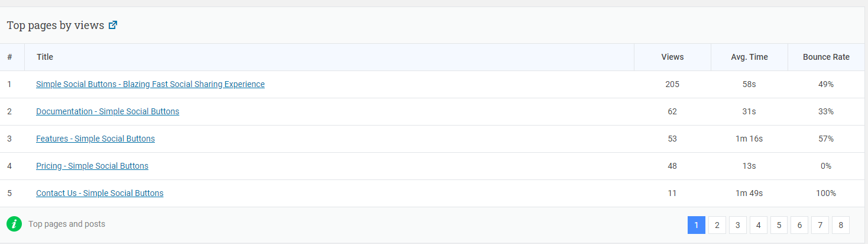The width and height of the screenshot is (868, 244).
Task: Open Contact Us - Simple Social Buttons link
Action: (x=100, y=193)
